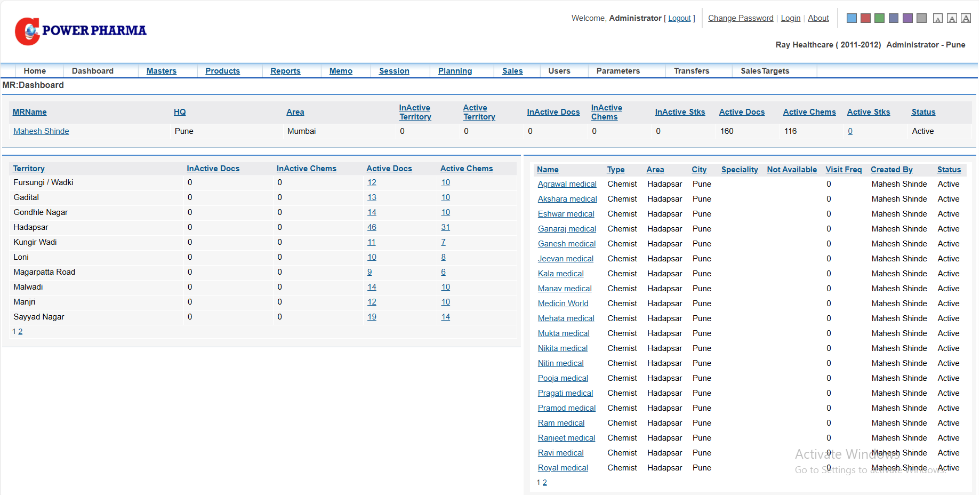Sort territory table by Active Docs
980x495 pixels.
click(x=389, y=169)
